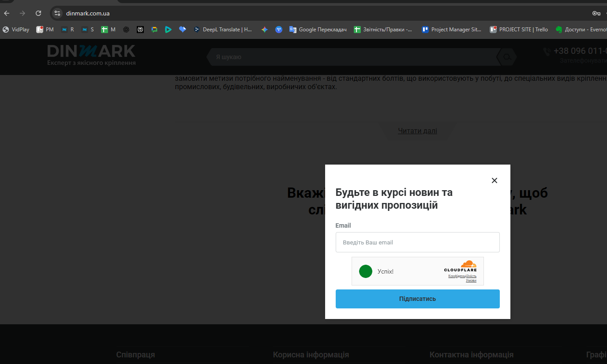Go back using browser back arrow
Image resolution: width=607 pixels, height=364 pixels.
click(x=7, y=13)
